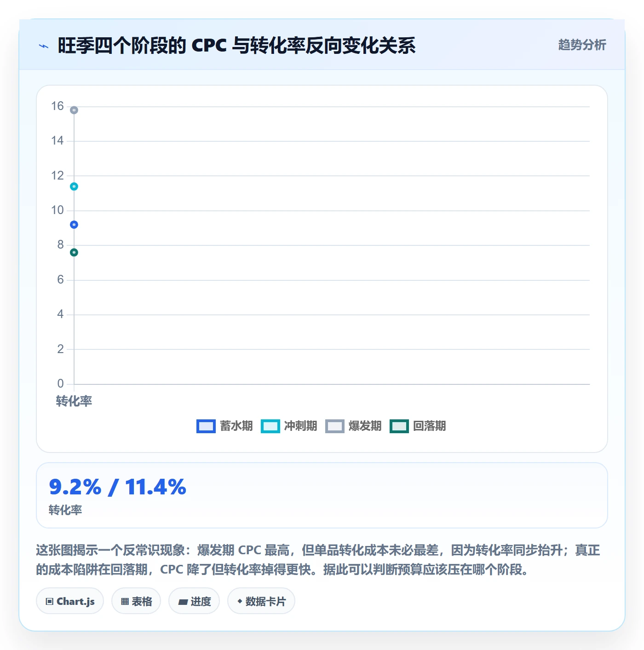Click the gray 爆发期 data point near 16

click(74, 110)
